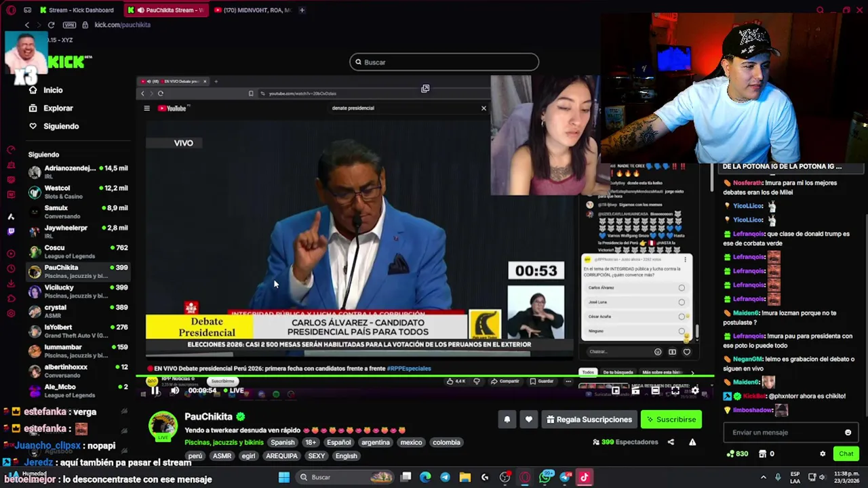Click the green Chat send button
868x488 pixels.
[846, 454]
